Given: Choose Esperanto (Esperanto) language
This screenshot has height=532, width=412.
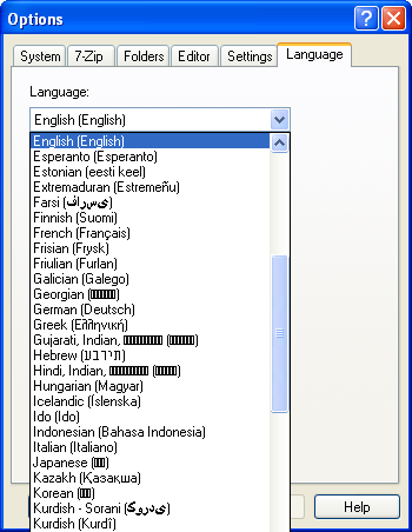Looking at the screenshot, I should [x=150, y=156].
